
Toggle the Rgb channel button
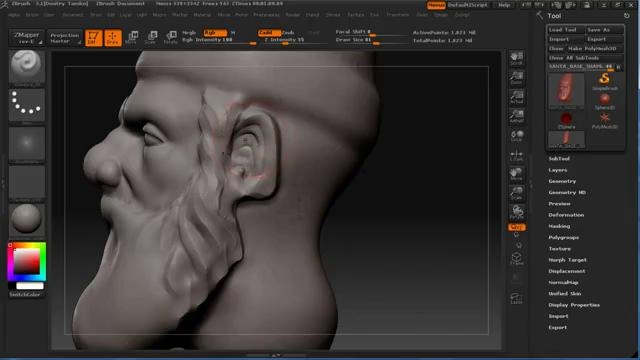tap(214, 32)
